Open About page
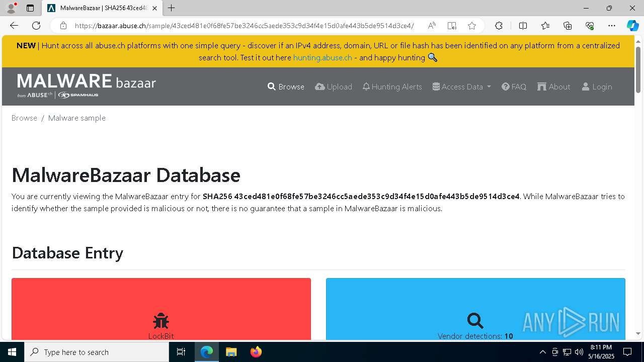 [x=553, y=86]
